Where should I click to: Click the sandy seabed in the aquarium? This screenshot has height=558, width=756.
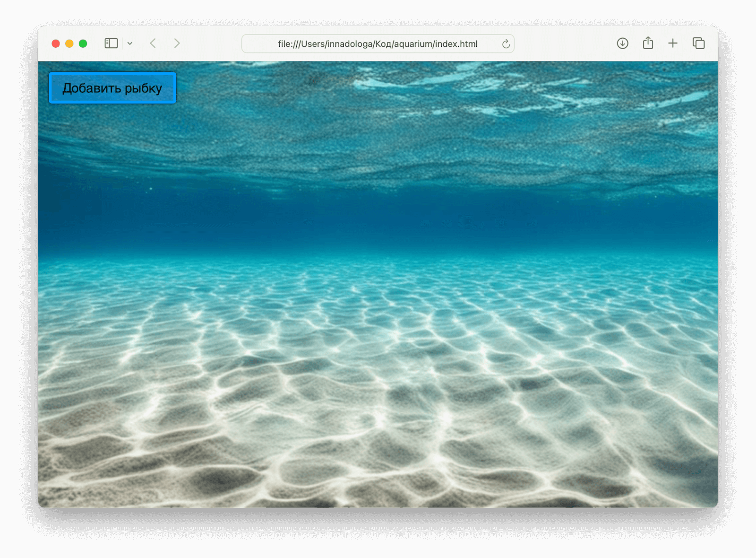pyautogui.click(x=378, y=426)
